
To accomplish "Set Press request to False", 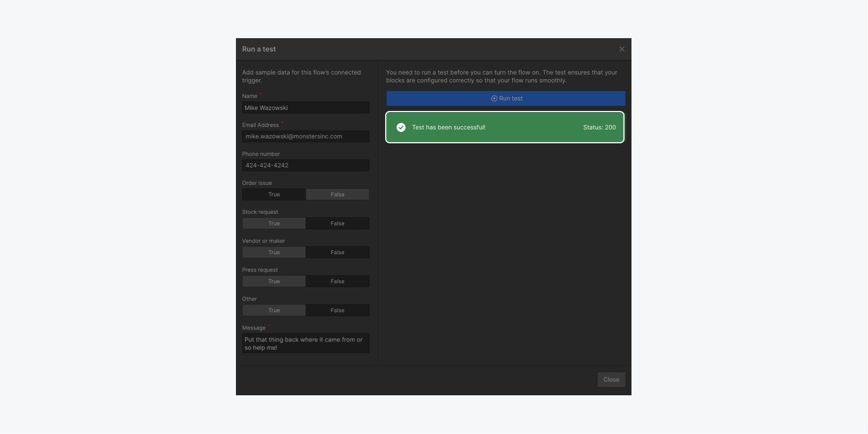I will [x=337, y=281].
